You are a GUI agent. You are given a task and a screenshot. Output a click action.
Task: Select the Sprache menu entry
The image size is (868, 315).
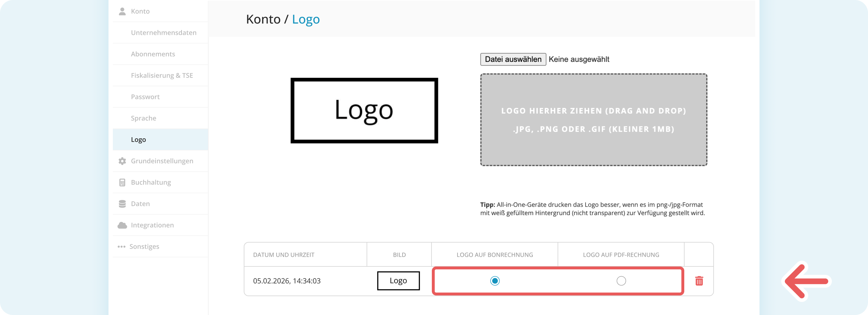pyautogui.click(x=143, y=118)
